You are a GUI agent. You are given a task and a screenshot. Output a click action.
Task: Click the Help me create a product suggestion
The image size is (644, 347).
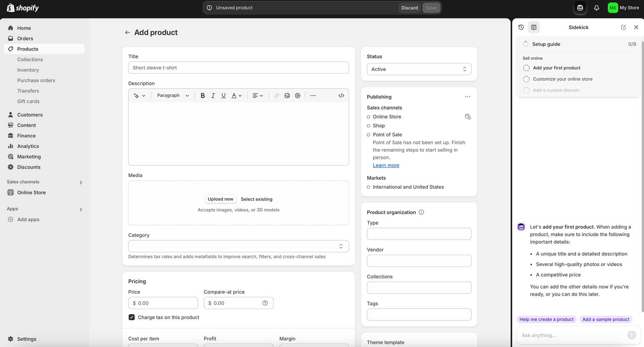(546, 319)
